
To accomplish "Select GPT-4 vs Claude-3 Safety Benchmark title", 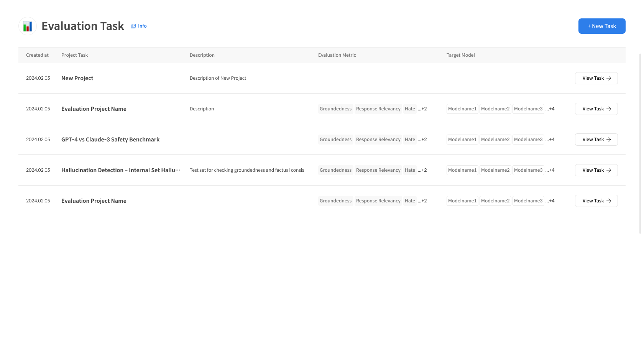I will [x=110, y=140].
